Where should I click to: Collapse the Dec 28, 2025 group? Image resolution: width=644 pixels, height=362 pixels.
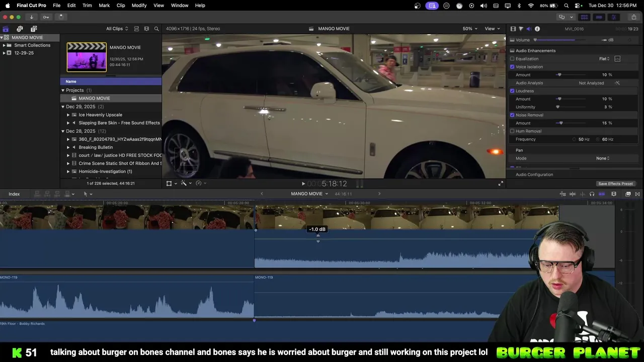63,131
